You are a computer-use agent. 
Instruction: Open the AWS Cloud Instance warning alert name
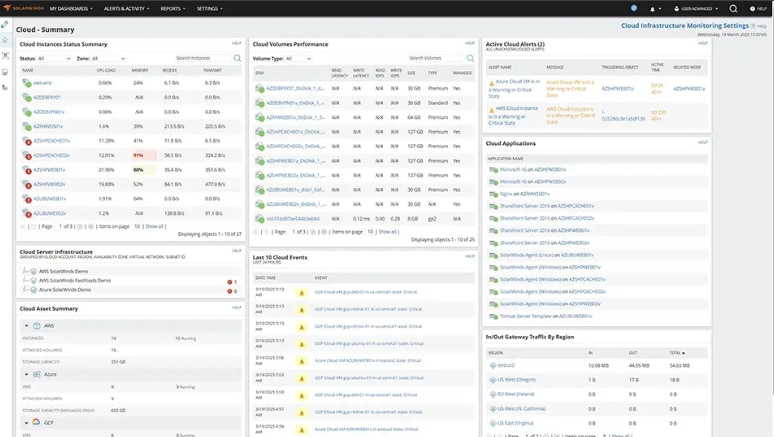coord(513,116)
